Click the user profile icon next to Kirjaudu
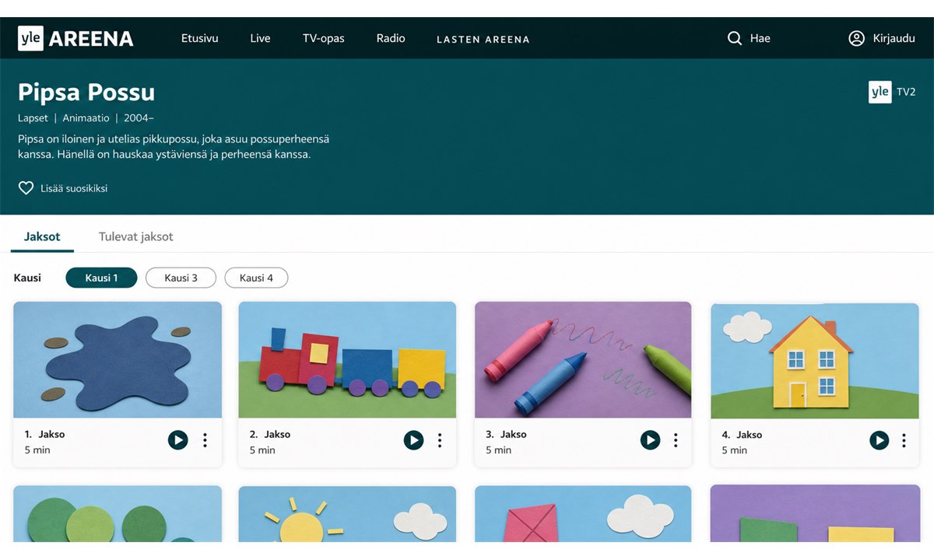The height and width of the screenshot is (560, 934). [x=856, y=38]
